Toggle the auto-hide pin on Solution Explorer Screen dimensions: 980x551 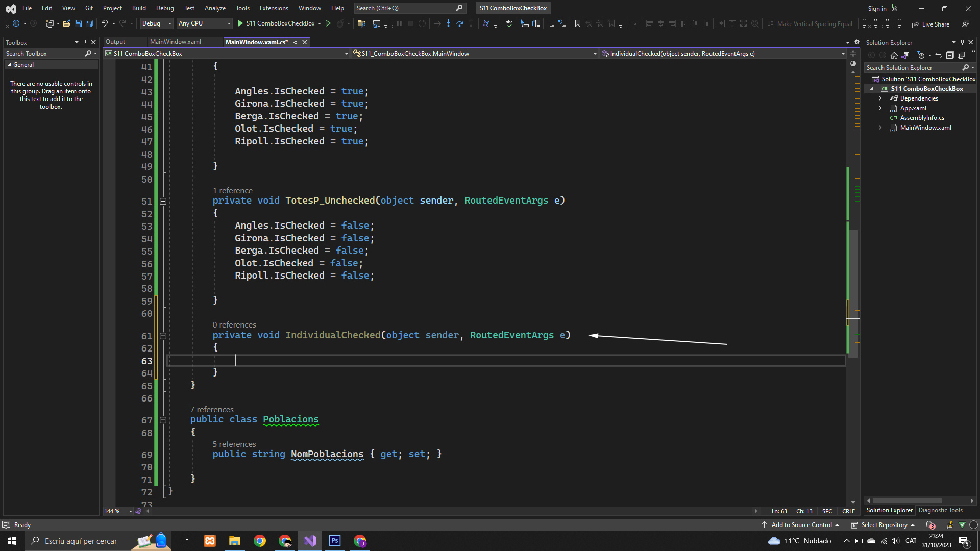[x=962, y=42]
